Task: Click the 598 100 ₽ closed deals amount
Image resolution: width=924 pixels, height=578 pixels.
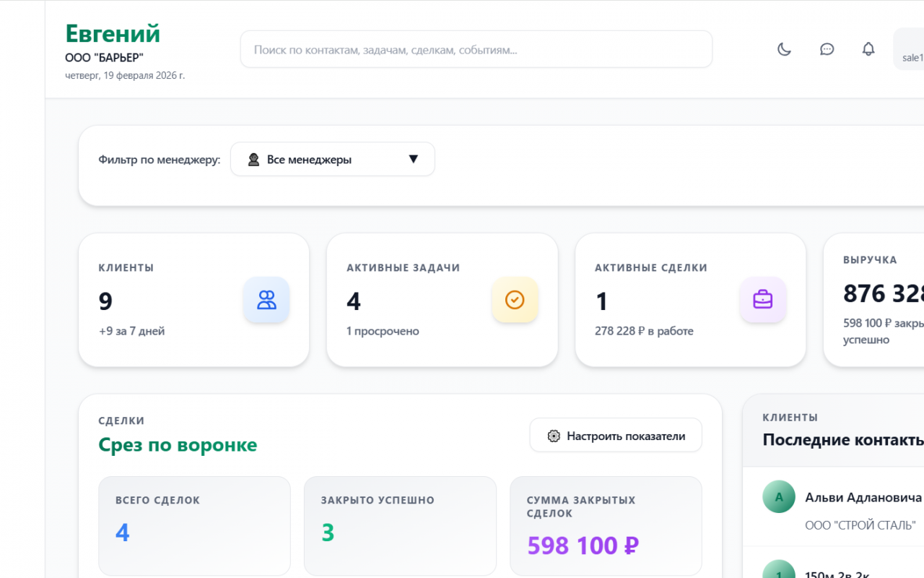Action: (583, 545)
